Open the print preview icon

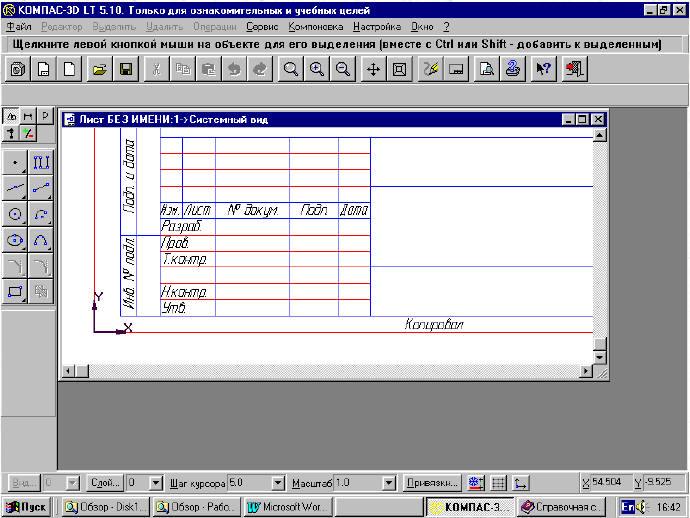tap(486, 69)
